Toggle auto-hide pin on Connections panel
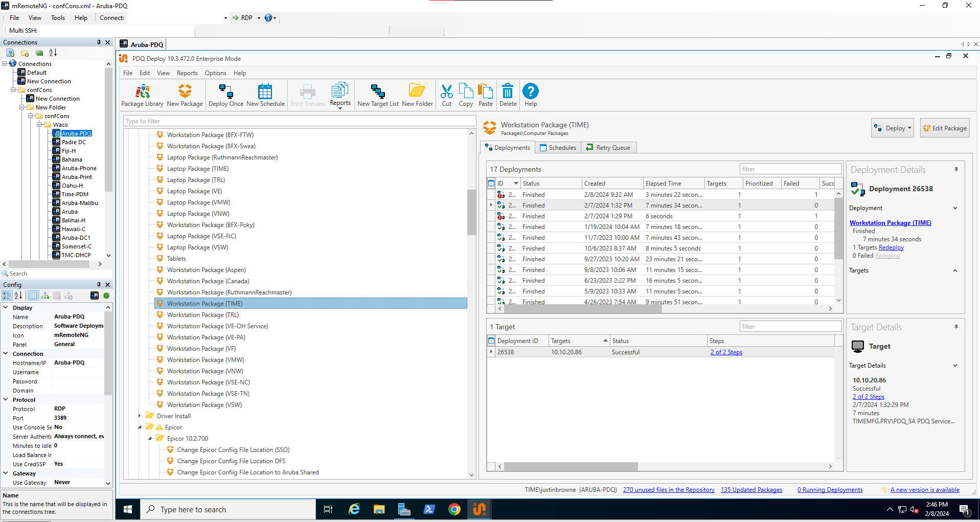Screen dimensions: 980x522 tap(99, 42)
